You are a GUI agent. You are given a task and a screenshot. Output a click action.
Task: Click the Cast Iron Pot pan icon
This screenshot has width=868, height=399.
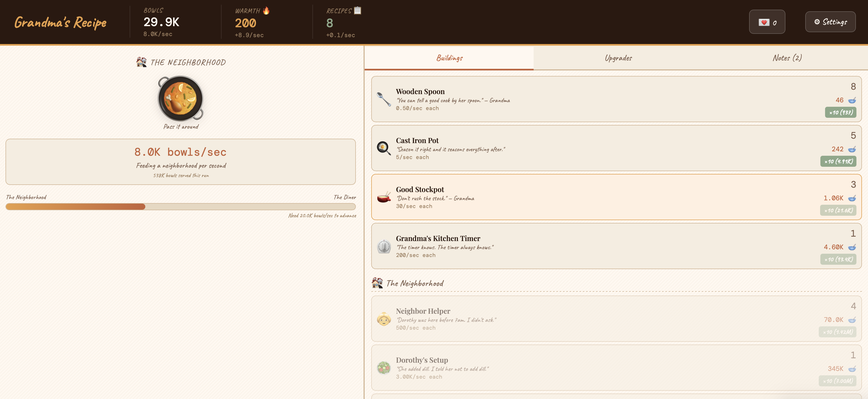384,148
